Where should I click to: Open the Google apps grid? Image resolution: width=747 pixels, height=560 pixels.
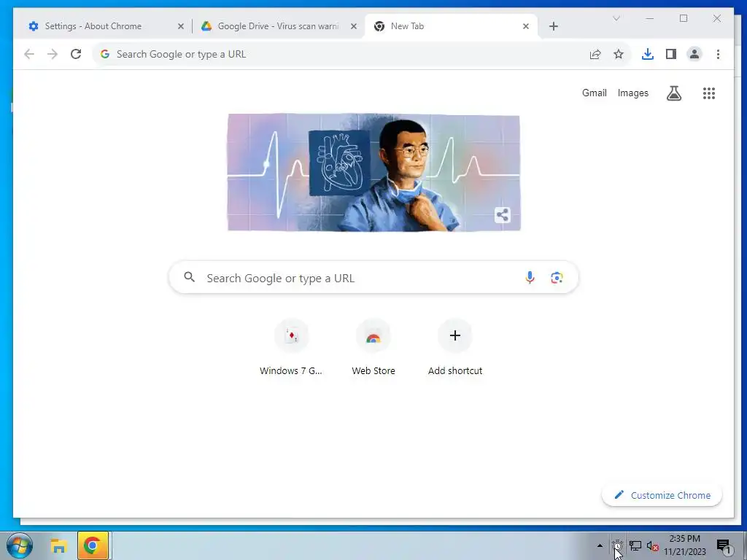tap(709, 93)
